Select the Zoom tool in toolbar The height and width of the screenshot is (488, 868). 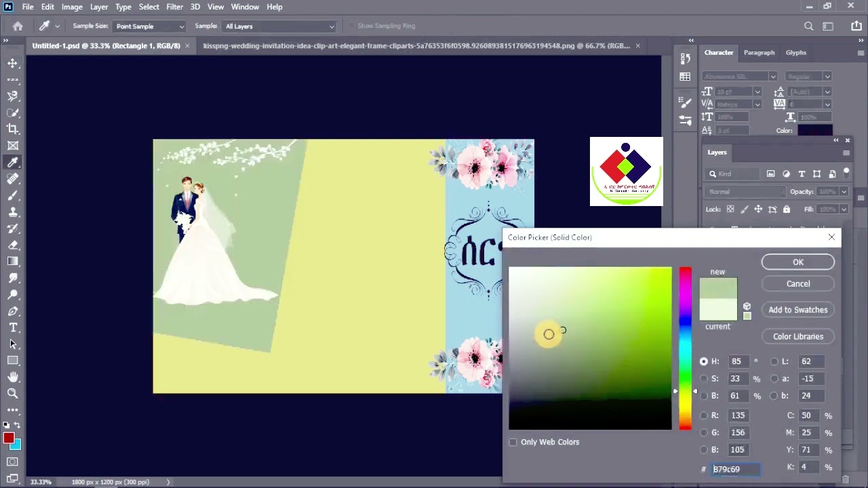pyautogui.click(x=13, y=393)
